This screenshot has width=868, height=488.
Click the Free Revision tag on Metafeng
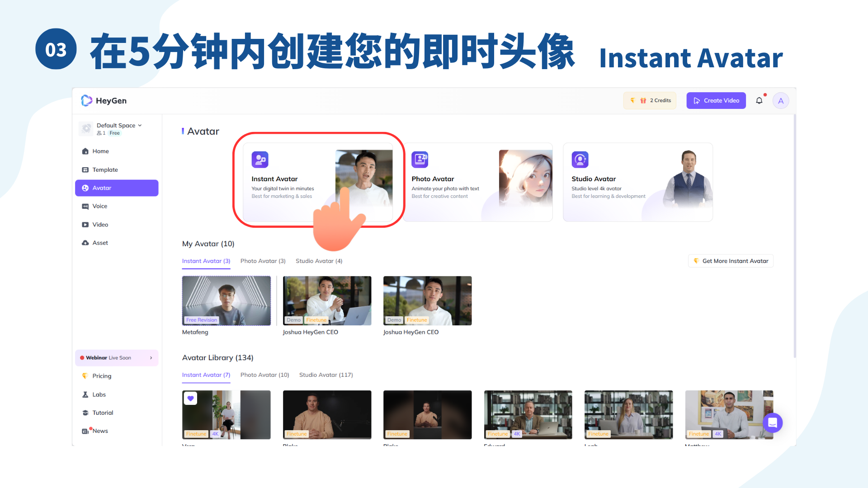point(202,320)
